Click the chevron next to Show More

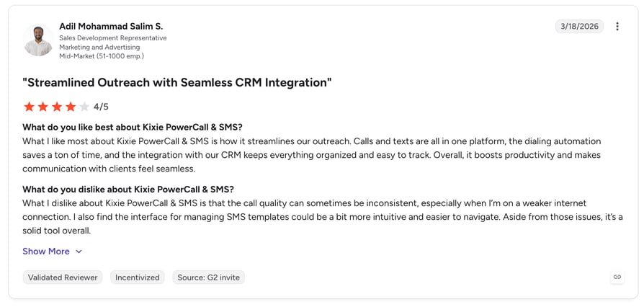pos(79,252)
